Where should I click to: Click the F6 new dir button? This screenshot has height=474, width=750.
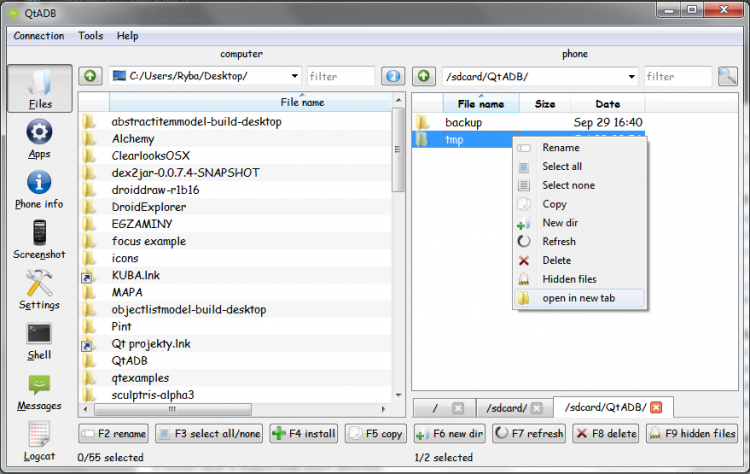[x=450, y=433]
